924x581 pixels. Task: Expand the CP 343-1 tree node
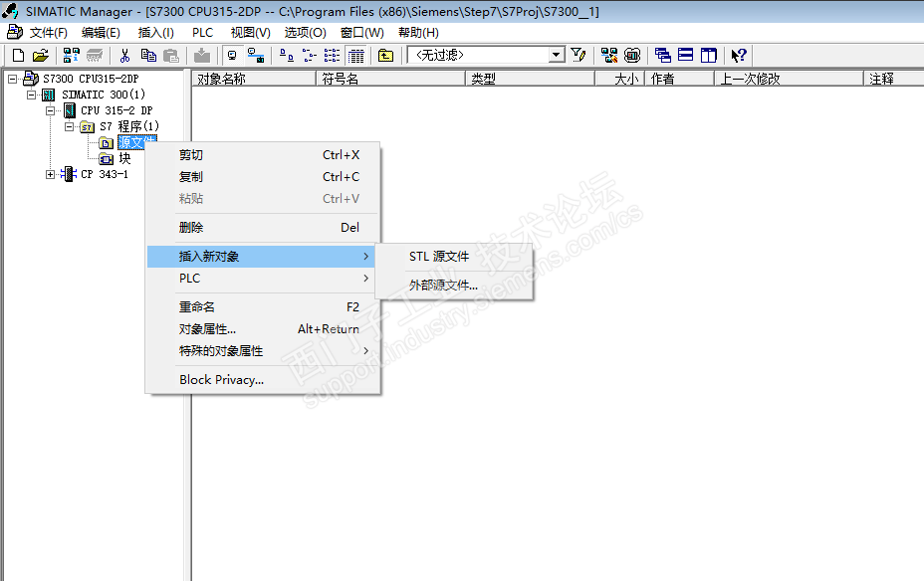click(x=50, y=174)
